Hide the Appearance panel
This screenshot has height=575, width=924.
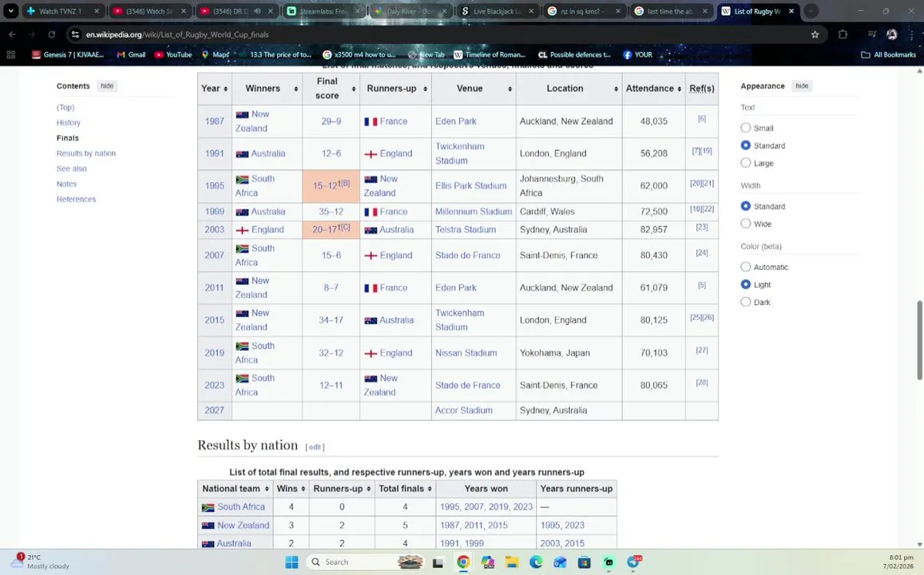(802, 86)
